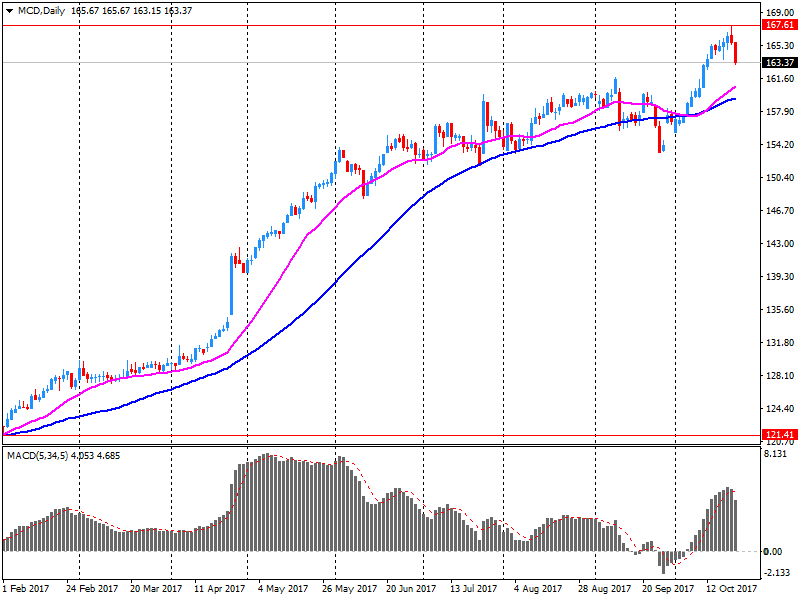Select the 20 Sep 2017 date label

pyautogui.click(x=668, y=588)
